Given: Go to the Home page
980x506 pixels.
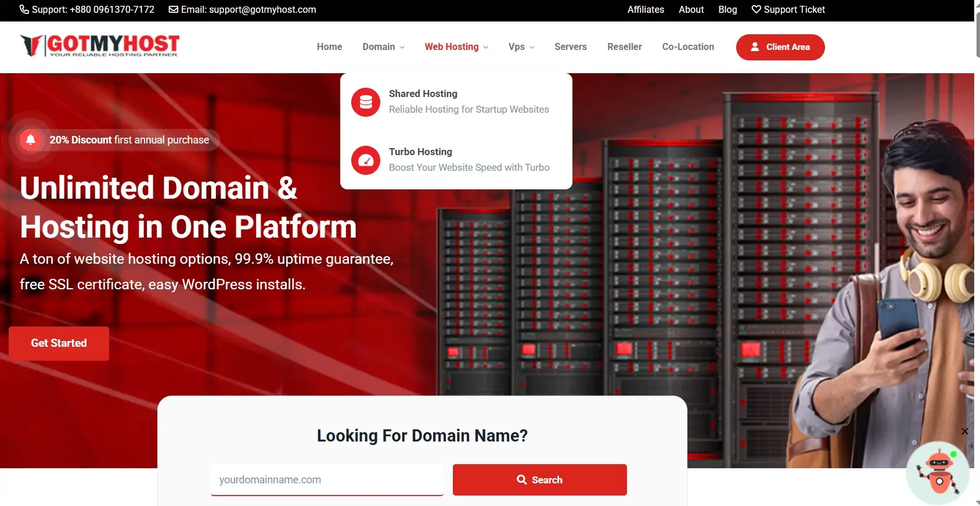Looking at the screenshot, I should (329, 47).
